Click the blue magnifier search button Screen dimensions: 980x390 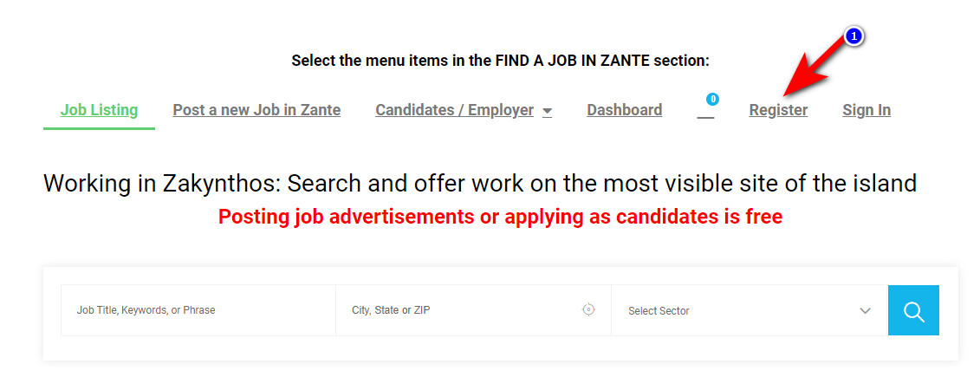tap(913, 310)
